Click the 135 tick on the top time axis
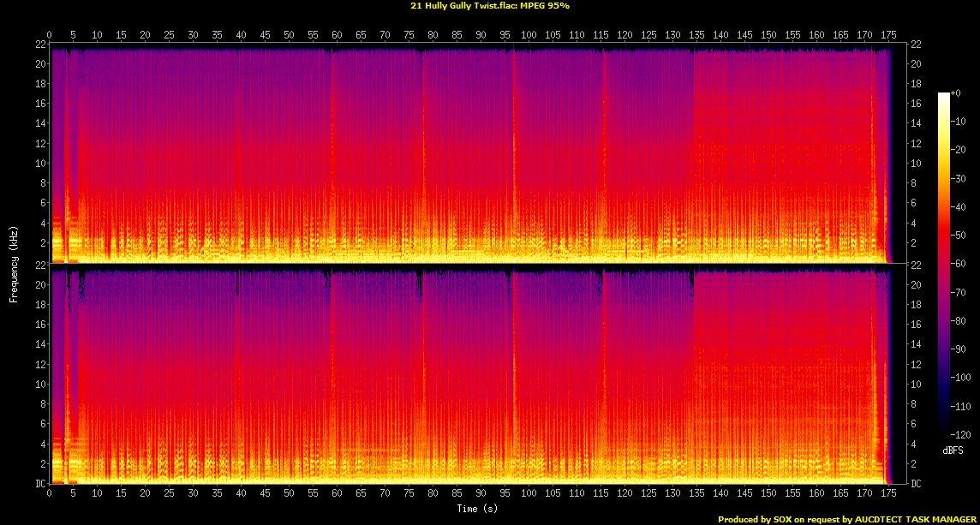The height and width of the screenshot is (525, 980). [x=696, y=36]
